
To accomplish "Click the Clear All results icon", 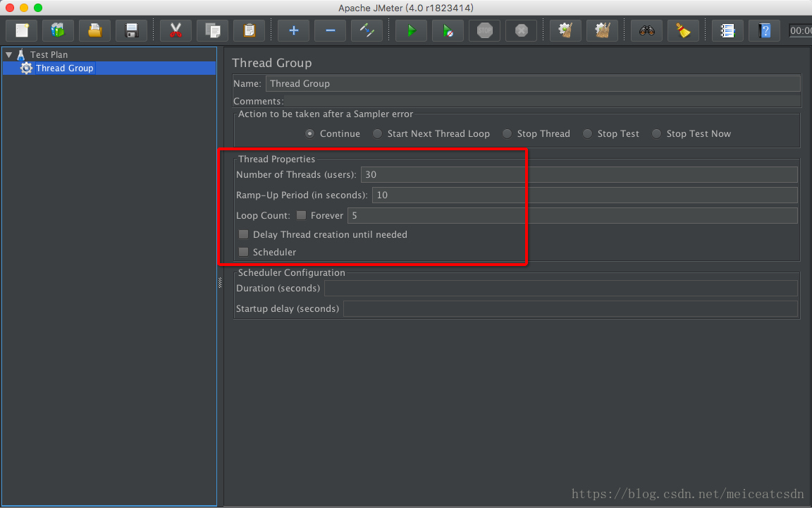I will (602, 30).
